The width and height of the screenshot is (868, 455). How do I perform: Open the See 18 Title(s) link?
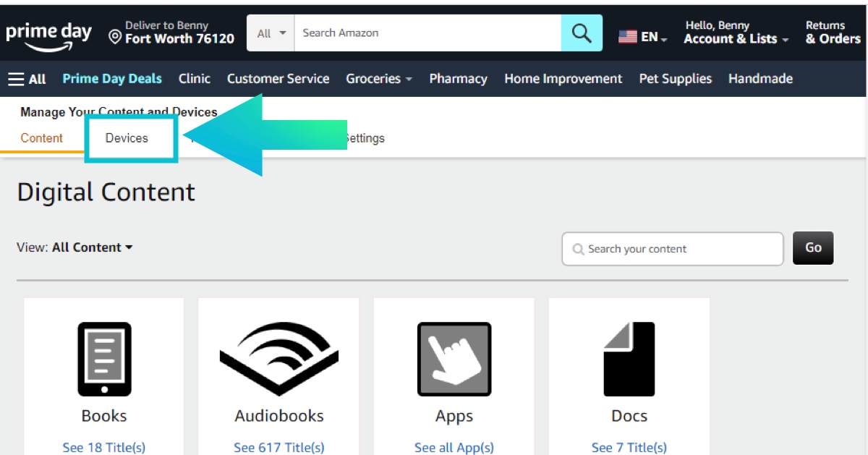point(104,447)
